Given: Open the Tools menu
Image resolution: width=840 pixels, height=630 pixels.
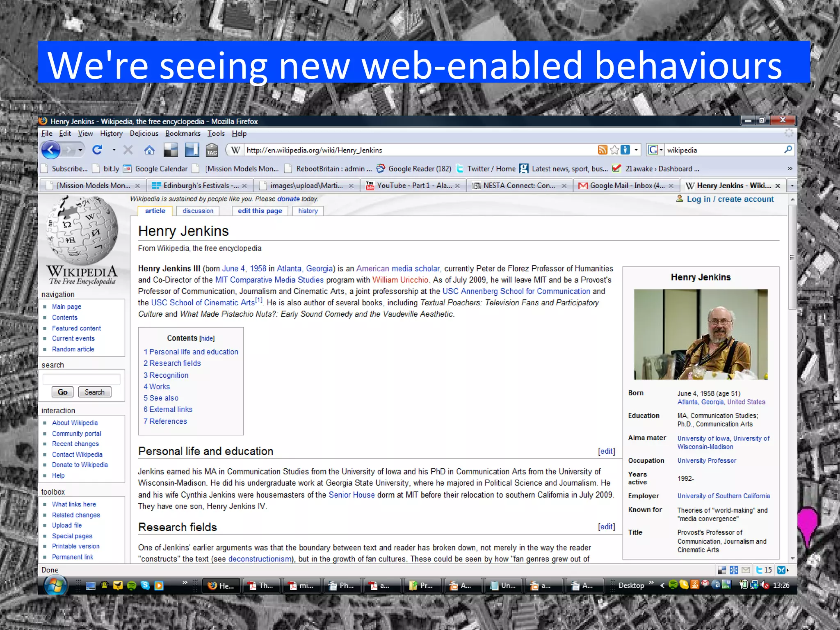Looking at the screenshot, I should [x=216, y=133].
